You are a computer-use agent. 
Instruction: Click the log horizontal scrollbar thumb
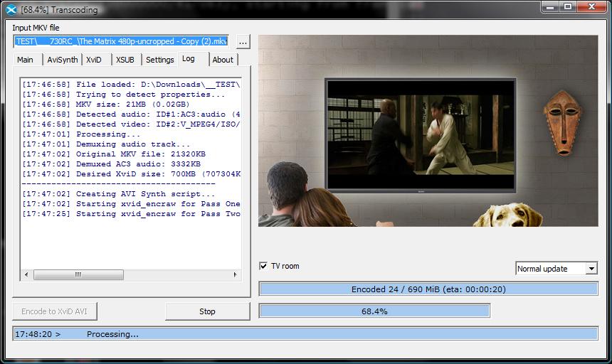pos(78,274)
